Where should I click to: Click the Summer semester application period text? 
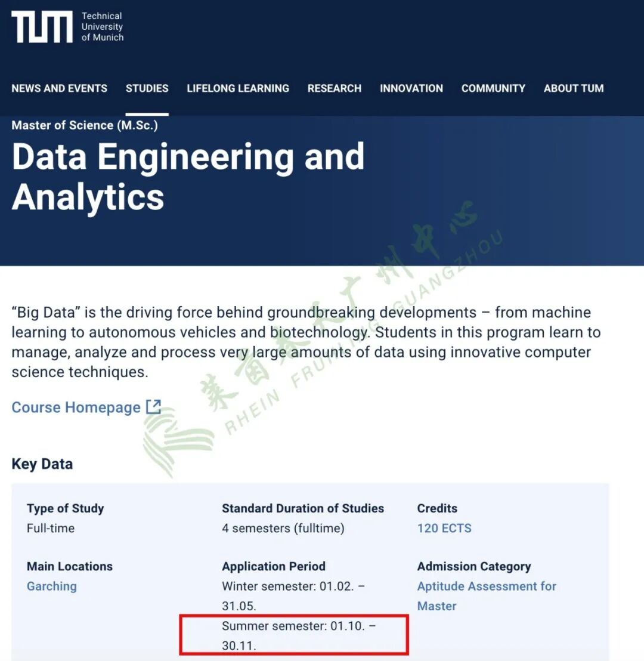(299, 636)
